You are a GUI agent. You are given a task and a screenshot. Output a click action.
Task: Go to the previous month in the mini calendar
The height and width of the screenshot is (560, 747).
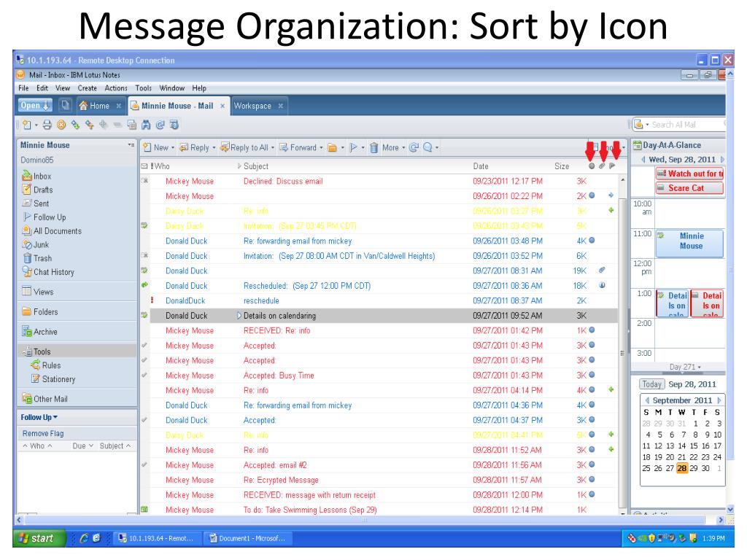(x=647, y=400)
